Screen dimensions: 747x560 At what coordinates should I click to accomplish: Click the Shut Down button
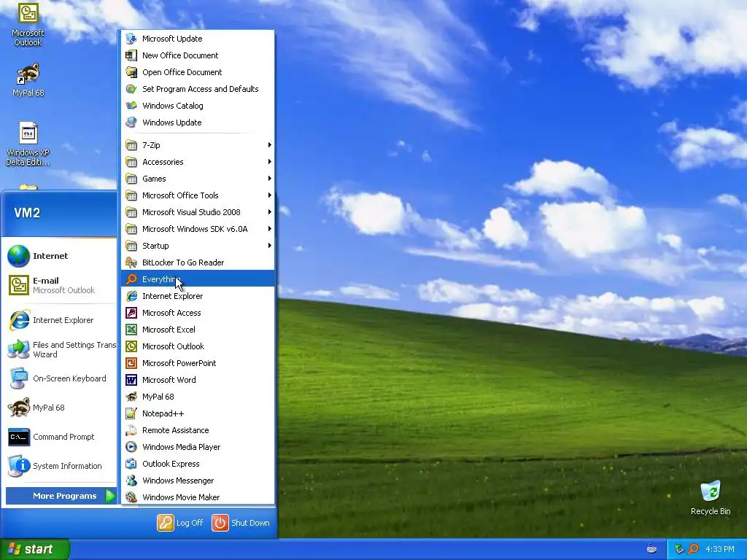241,522
